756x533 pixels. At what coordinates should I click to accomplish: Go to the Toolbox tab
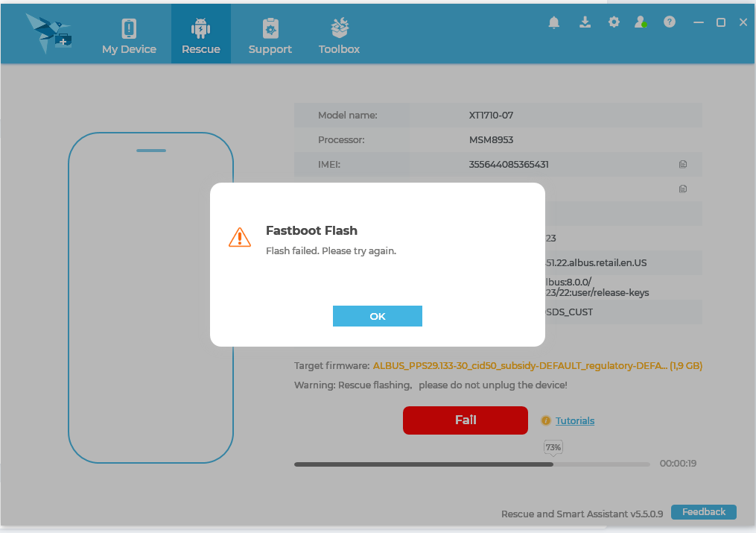[339, 34]
